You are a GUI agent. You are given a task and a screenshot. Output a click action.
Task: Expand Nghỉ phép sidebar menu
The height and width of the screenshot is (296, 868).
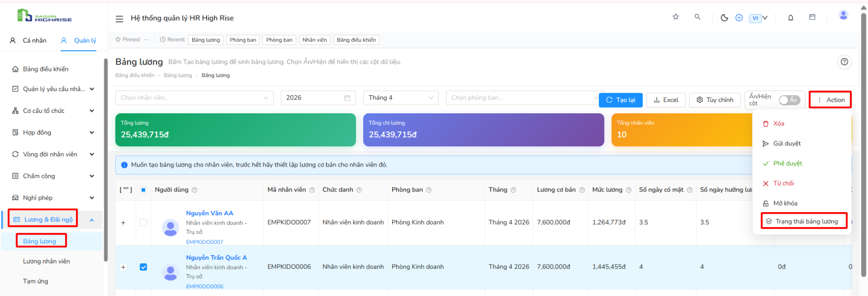[x=53, y=198]
